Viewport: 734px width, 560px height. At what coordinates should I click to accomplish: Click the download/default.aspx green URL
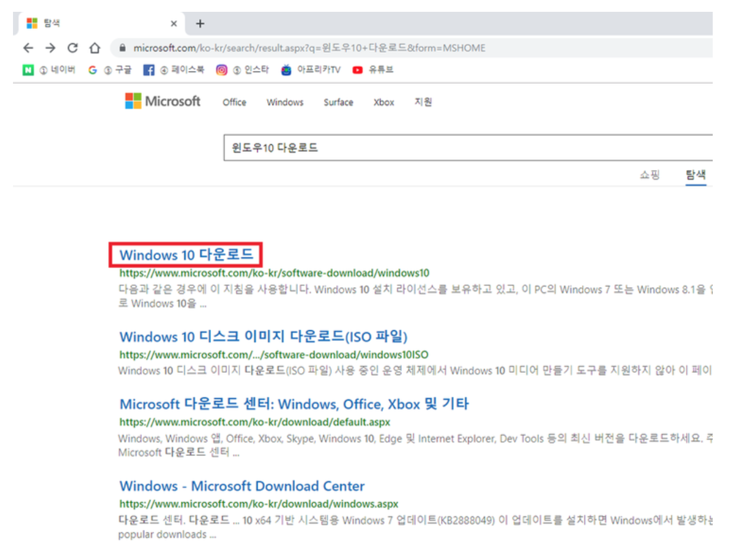pos(255,422)
